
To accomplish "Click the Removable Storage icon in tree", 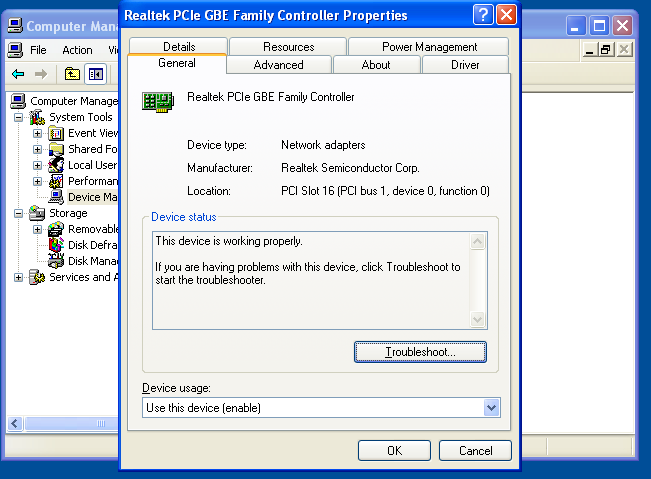I will pyautogui.click(x=56, y=229).
